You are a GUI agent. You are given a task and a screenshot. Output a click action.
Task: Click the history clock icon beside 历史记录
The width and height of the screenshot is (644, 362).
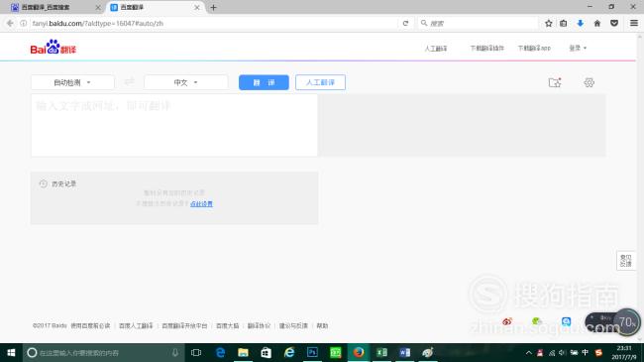[x=44, y=183]
